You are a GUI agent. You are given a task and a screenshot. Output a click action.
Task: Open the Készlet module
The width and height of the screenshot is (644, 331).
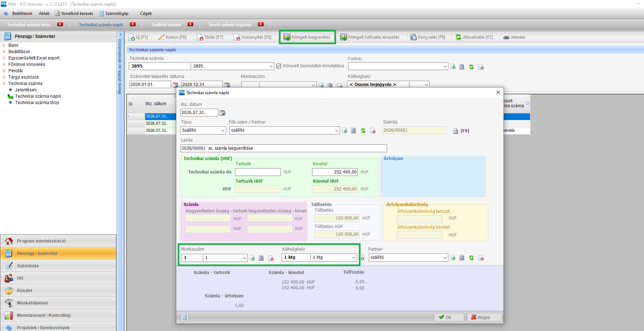58,290
